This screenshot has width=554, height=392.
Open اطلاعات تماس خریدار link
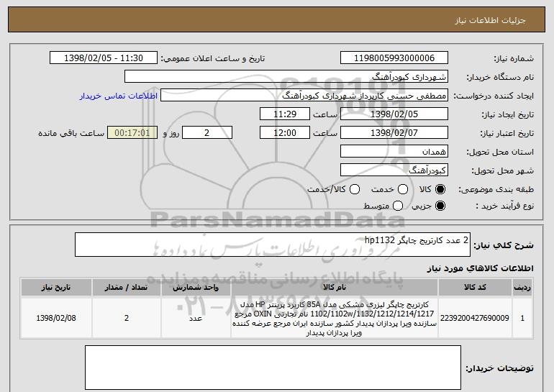(x=119, y=96)
